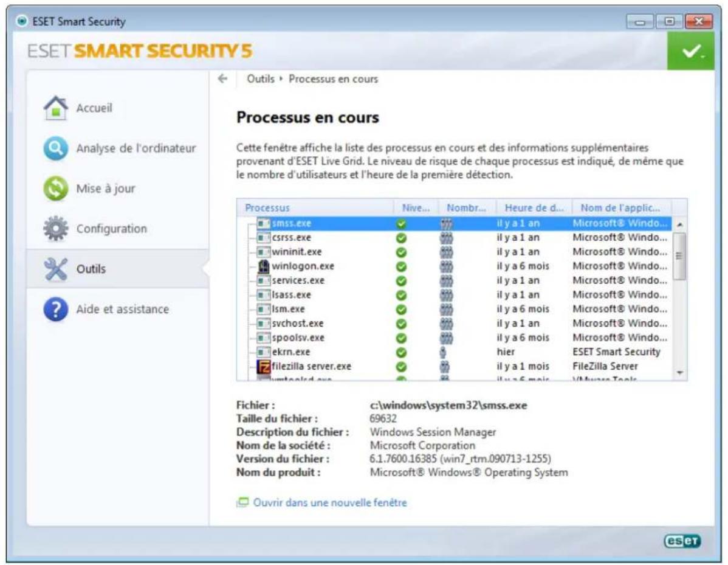Click the smss.exe process icon
The image size is (728, 565).
click(264, 223)
